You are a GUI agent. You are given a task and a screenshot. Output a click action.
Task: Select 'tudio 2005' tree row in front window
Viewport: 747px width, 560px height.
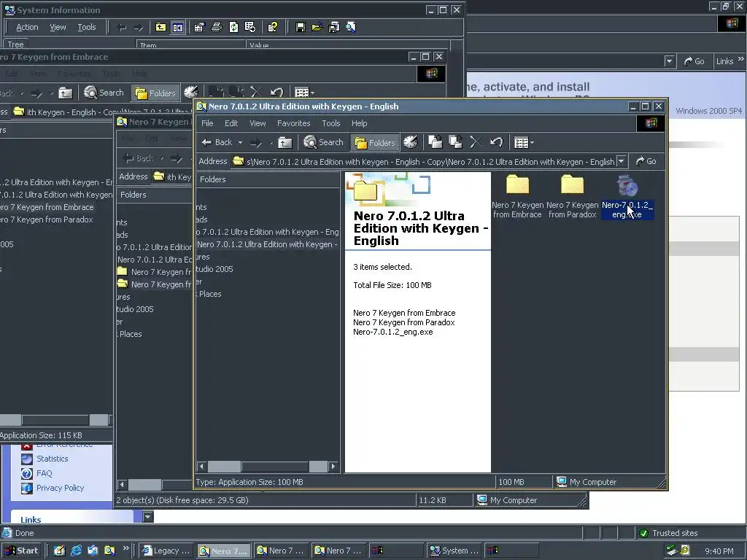214,269
